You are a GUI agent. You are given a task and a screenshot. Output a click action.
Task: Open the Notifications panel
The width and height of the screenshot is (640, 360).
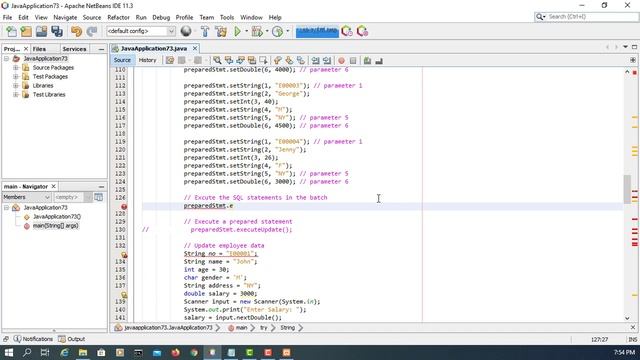33,339
